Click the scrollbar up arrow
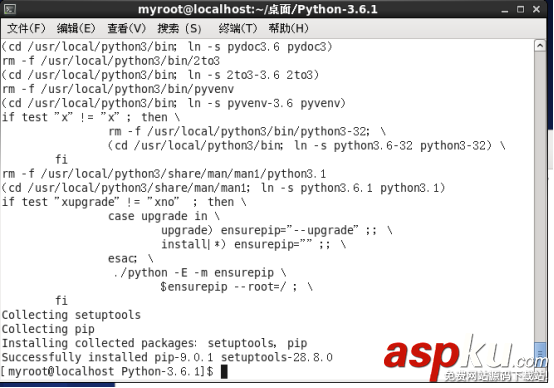554x388 pixels. coord(540,46)
